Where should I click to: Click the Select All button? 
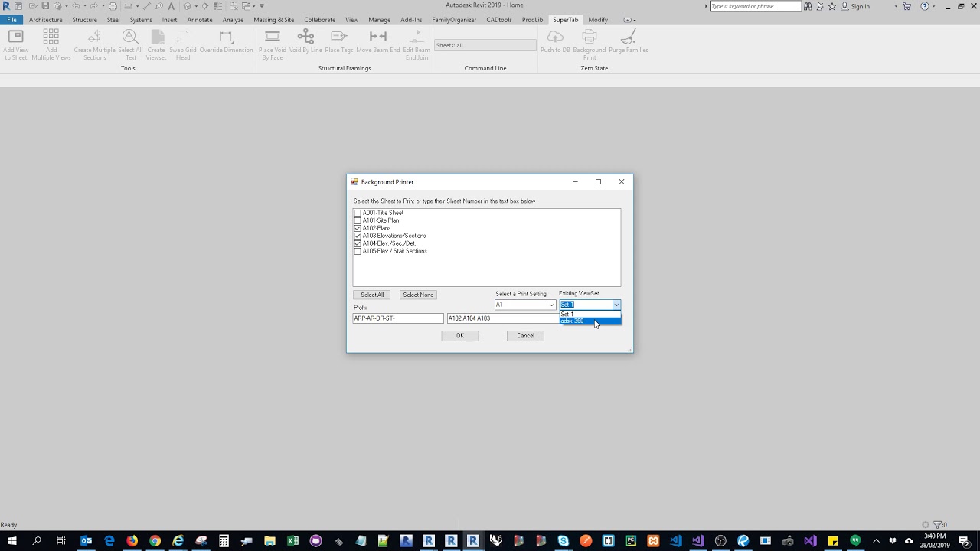coord(372,295)
